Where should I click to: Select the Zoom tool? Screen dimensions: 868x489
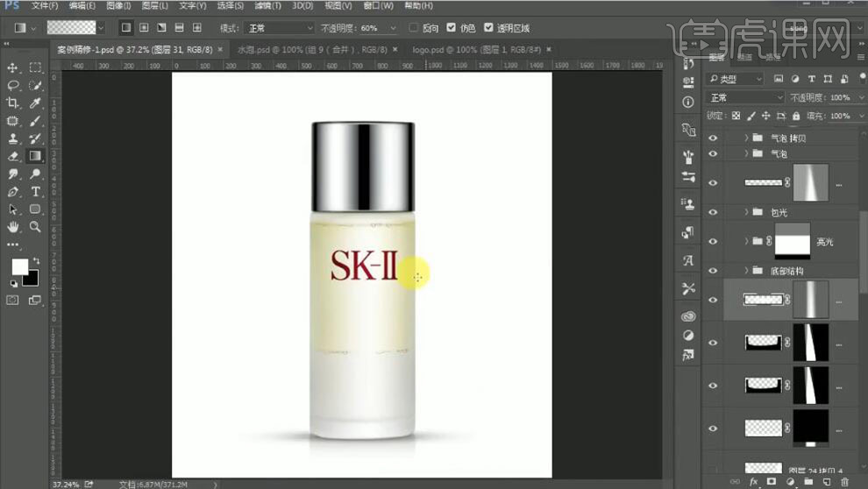pos(36,226)
